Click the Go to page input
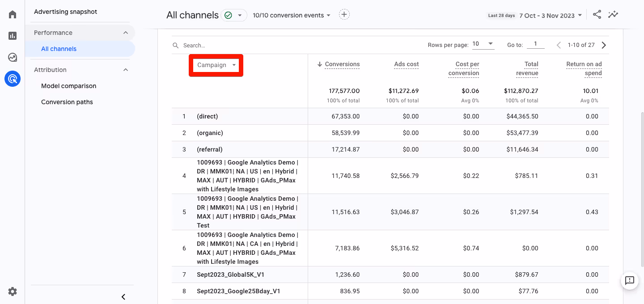Screen dimensions: 644x304 coord(535,44)
